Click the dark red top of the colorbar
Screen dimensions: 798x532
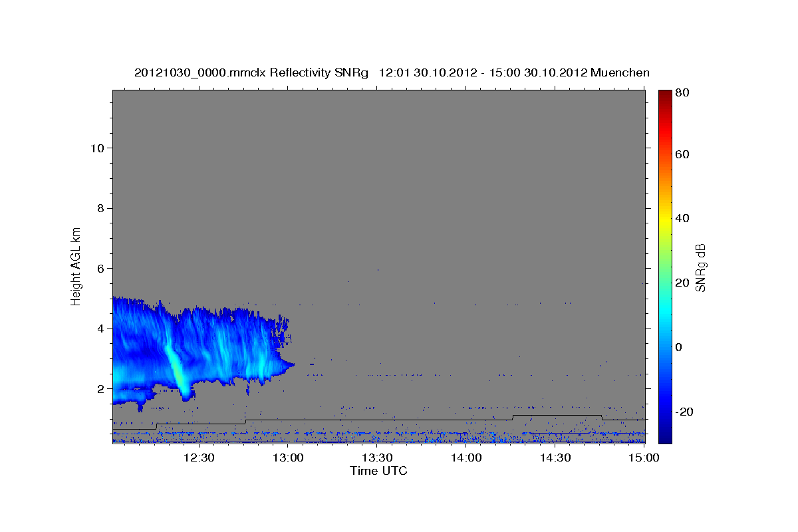pyautogui.click(x=665, y=94)
